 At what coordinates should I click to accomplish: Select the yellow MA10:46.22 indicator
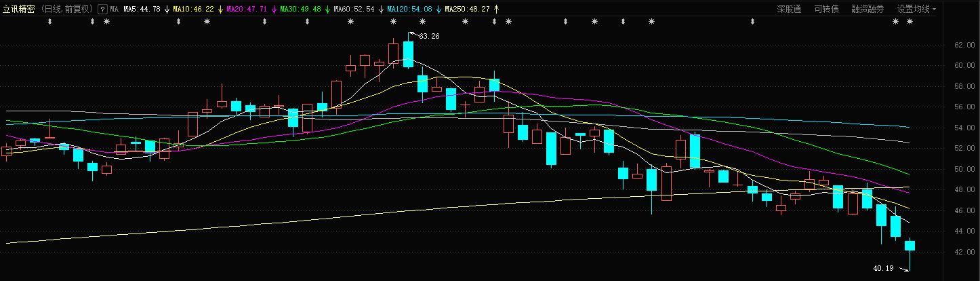pyautogui.click(x=193, y=10)
